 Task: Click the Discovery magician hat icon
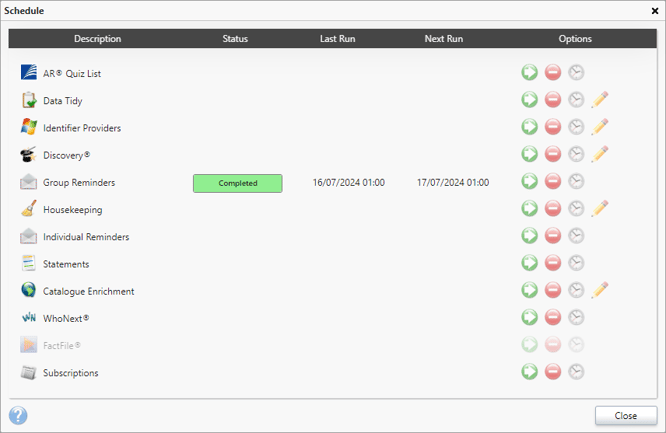(x=28, y=154)
